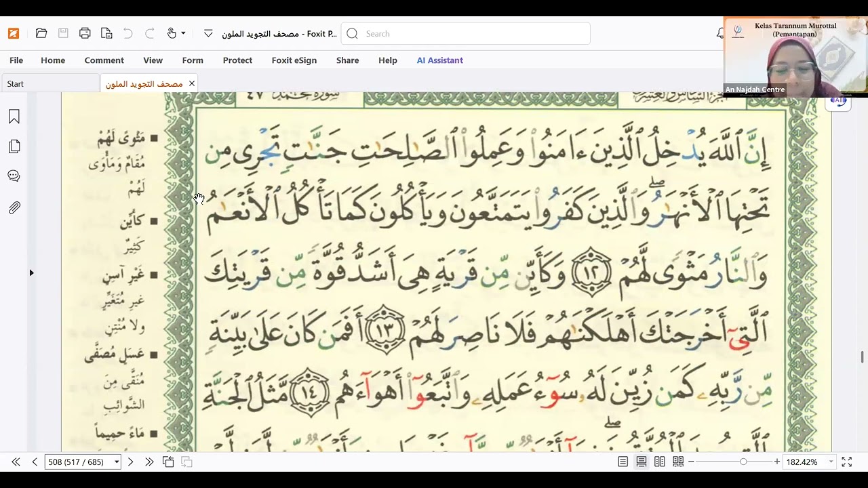Screen dimensions: 868x488
Task: Switch to continuous page view mode
Action: point(641,462)
